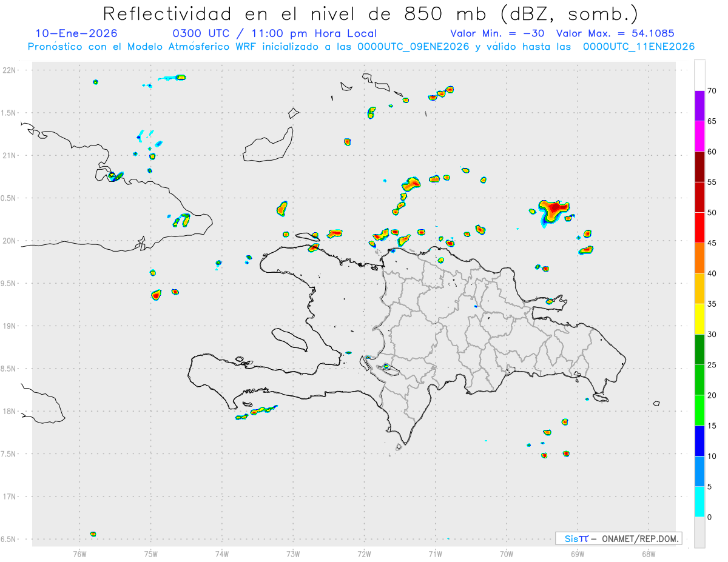
Task: Click the colorbar label '0'
Action: pyautogui.click(x=709, y=517)
